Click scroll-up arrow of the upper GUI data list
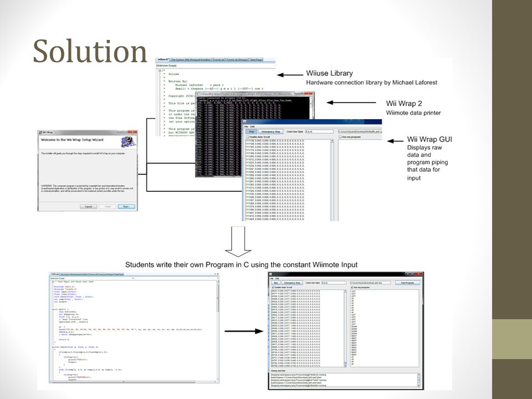This screenshot has width=532, height=399. pyautogui.click(x=332, y=141)
